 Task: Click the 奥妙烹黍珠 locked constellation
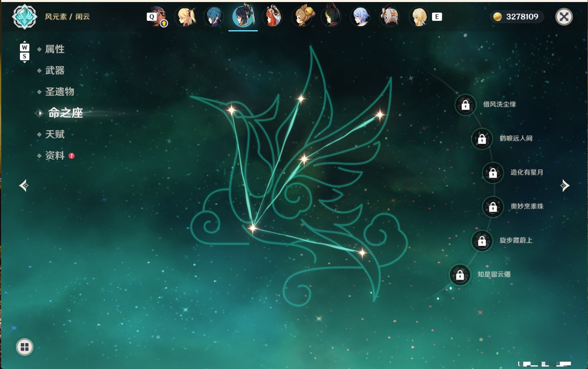click(x=493, y=207)
